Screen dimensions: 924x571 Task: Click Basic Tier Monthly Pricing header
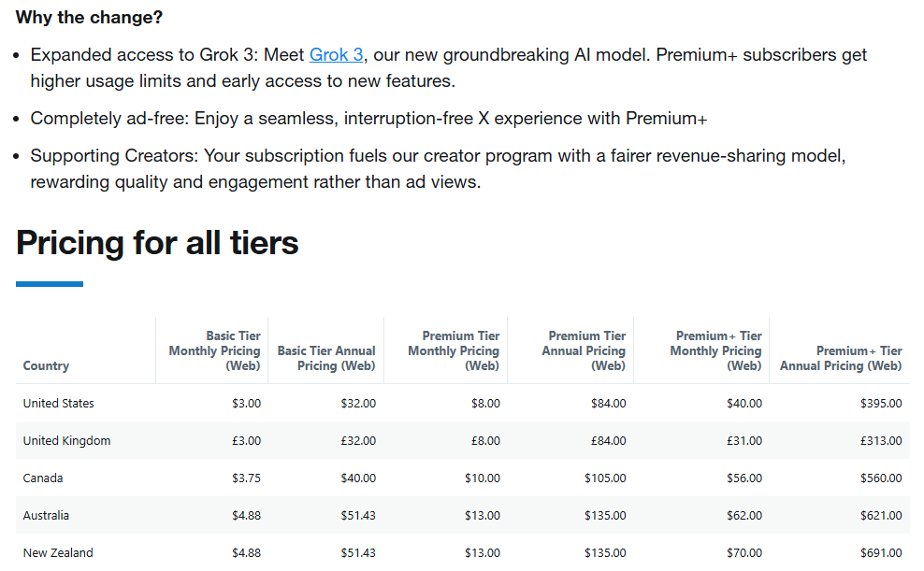pyautogui.click(x=215, y=350)
